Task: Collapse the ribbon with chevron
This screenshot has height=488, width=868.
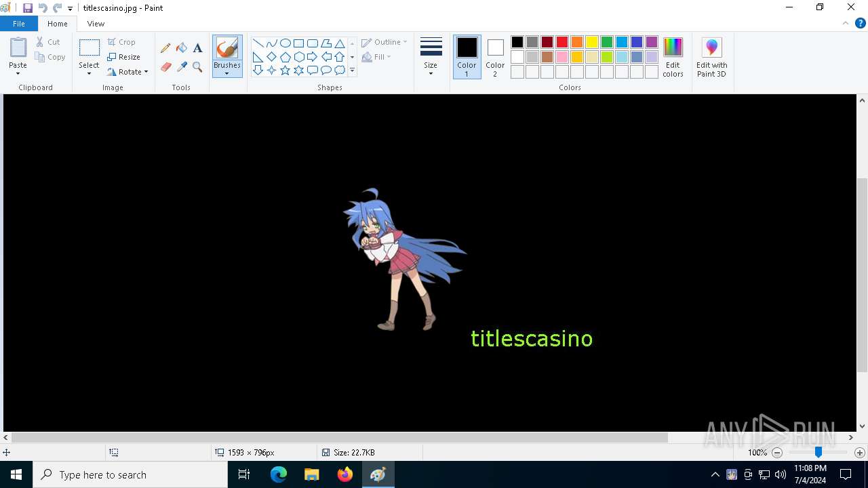Action: tap(846, 23)
